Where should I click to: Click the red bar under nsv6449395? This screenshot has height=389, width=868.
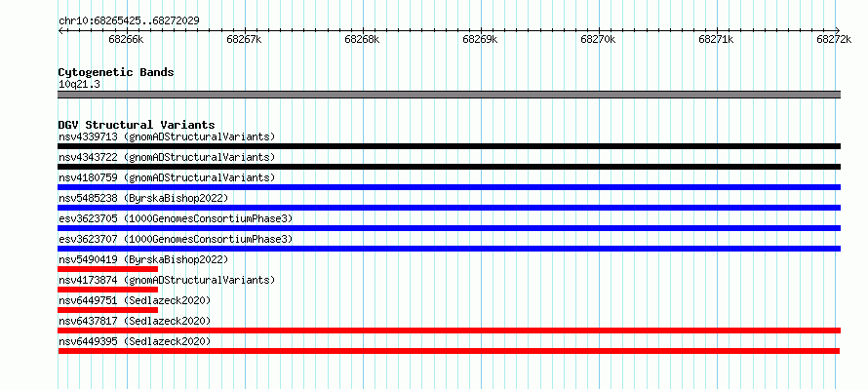click(x=449, y=351)
